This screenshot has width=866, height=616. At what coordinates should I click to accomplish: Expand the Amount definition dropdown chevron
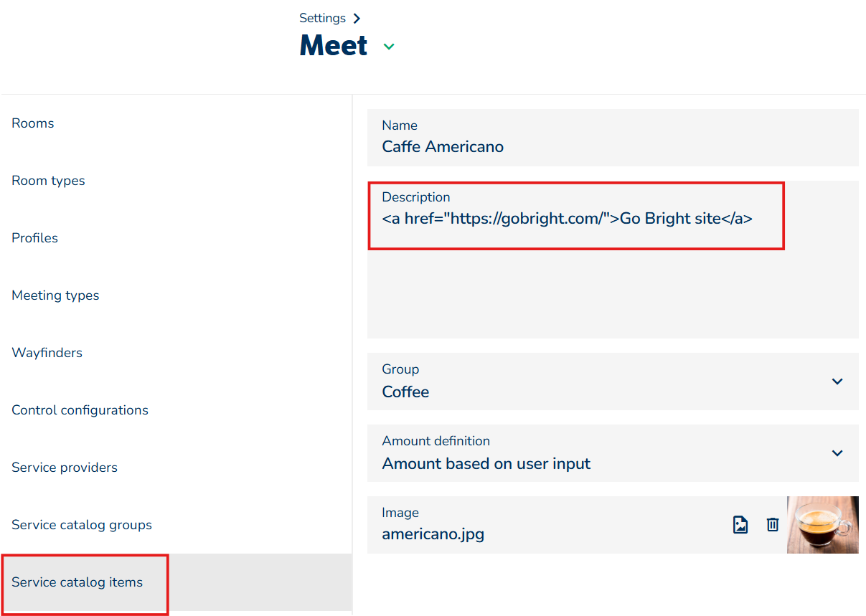point(837,453)
